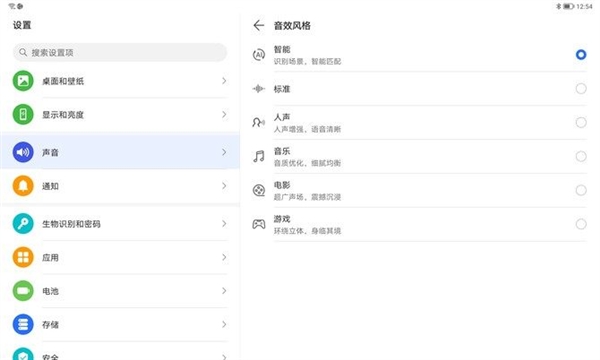The width and height of the screenshot is (600, 360).
Task: Click the voice icon next to 人声
Action: [x=259, y=122]
